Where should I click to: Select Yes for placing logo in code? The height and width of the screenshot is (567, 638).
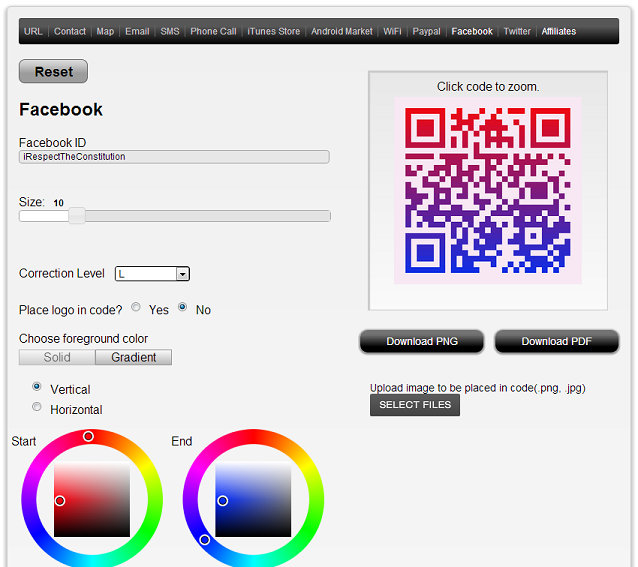(x=136, y=307)
